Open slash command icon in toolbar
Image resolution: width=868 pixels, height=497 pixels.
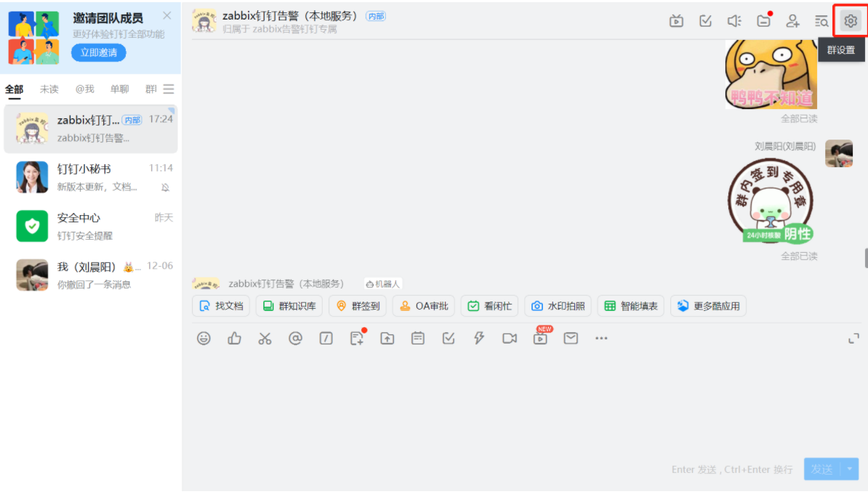coord(326,338)
